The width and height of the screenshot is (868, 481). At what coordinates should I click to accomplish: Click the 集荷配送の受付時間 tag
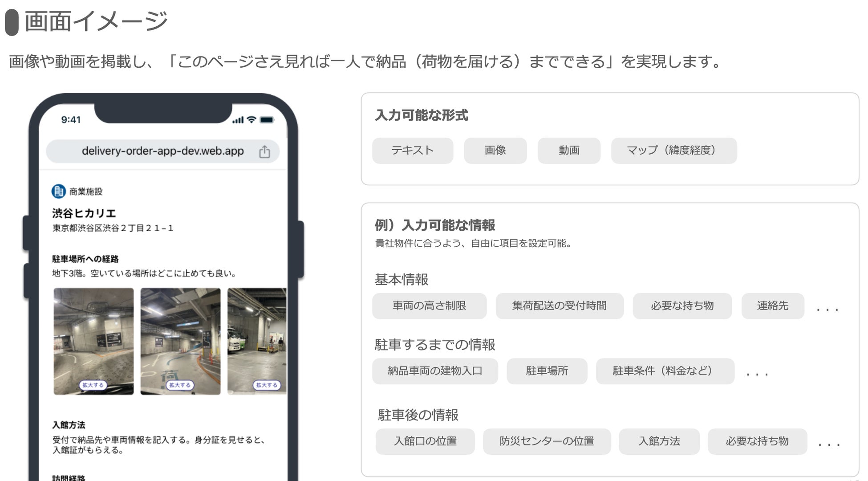(559, 306)
